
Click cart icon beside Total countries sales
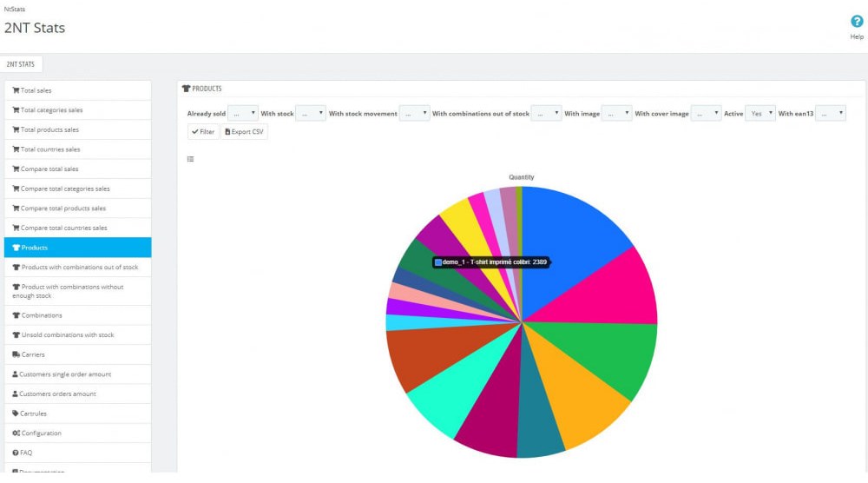(x=16, y=149)
